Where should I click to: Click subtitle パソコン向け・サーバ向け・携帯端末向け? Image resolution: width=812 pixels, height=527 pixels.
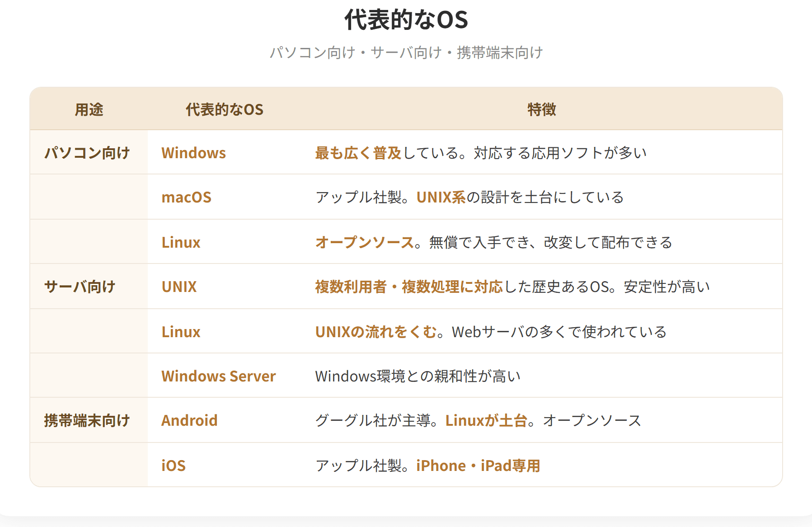(x=406, y=53)
